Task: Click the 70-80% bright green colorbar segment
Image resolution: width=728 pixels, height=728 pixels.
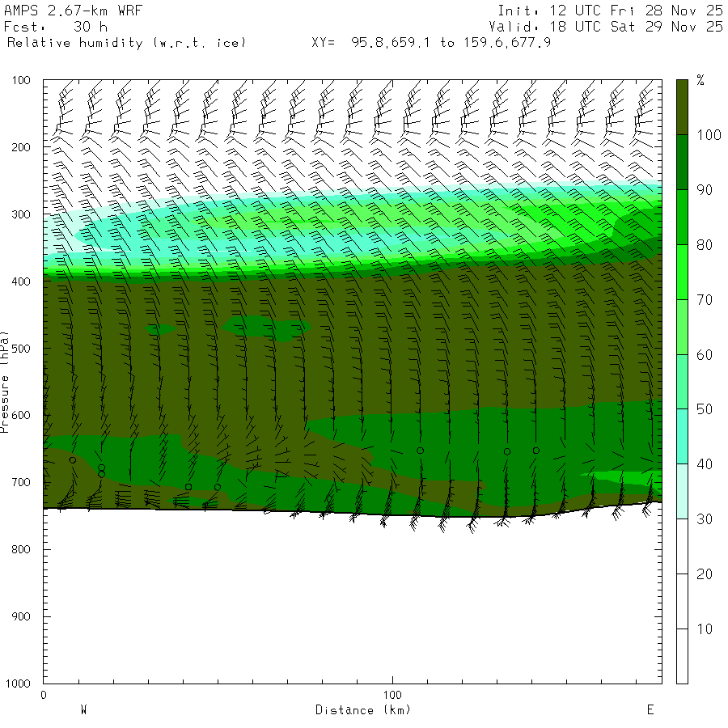Action: [682, 272]
